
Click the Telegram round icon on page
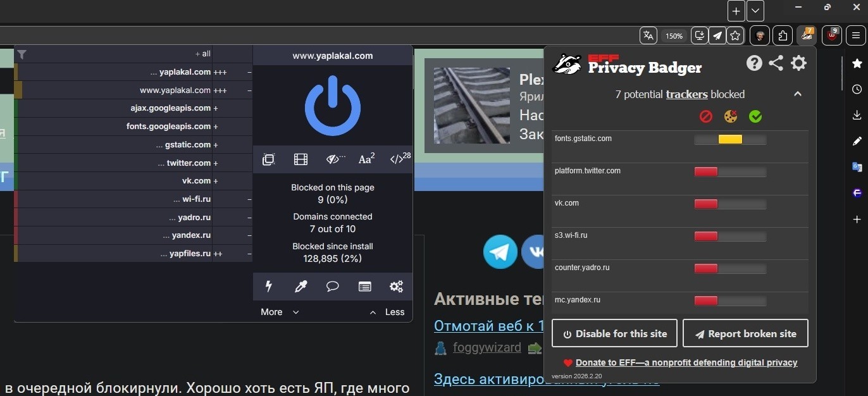point(500,252)
